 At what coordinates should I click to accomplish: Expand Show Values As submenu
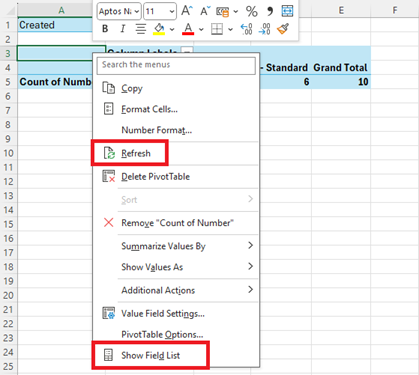pos(176,267)
